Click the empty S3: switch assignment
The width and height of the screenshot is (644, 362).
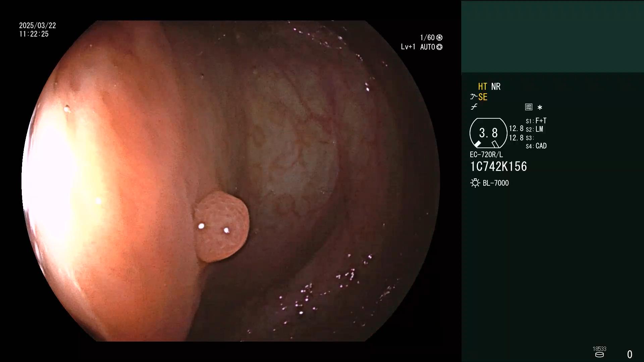tap(530, 138)
